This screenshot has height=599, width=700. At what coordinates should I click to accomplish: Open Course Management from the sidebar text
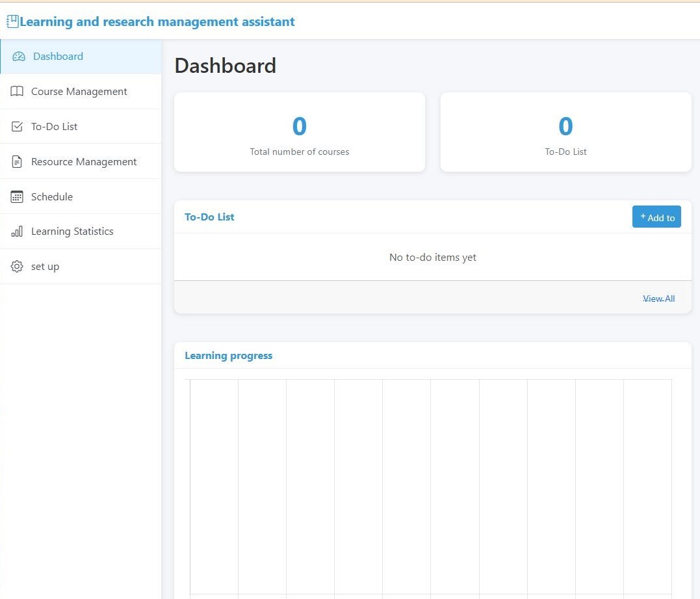point(79,92)
